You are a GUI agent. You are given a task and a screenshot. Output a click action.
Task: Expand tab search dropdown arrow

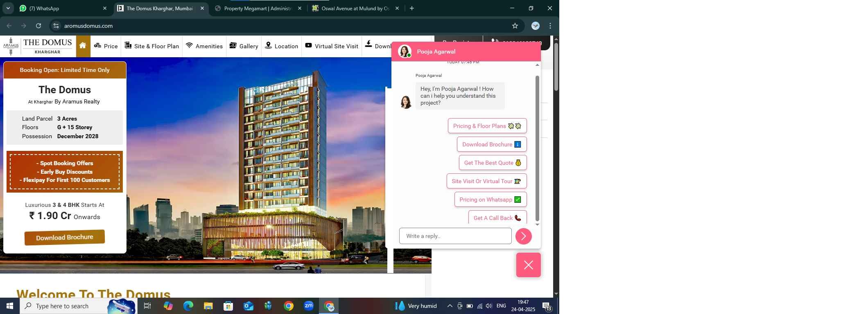[x=8, y=8]
